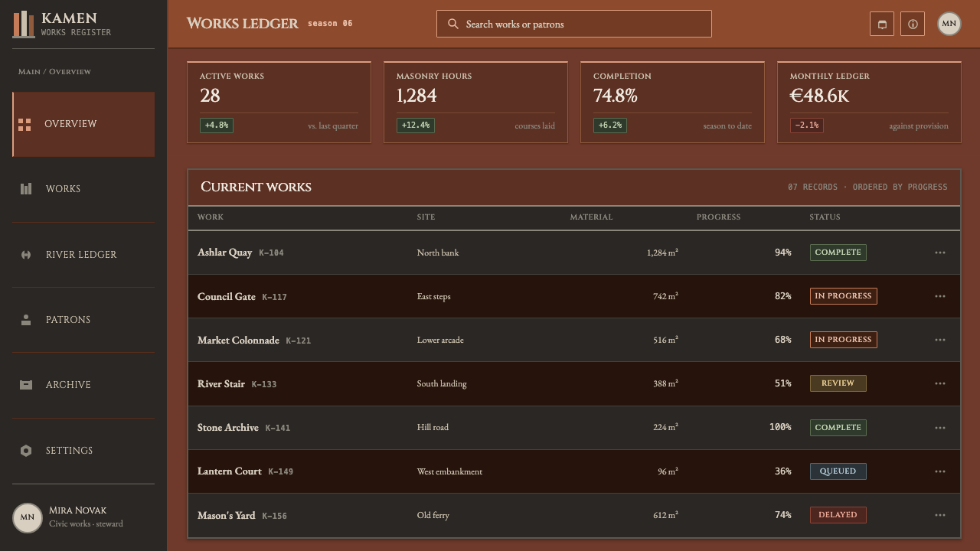Sort by Status column header

pyautogui.click(x=825, y=217)
